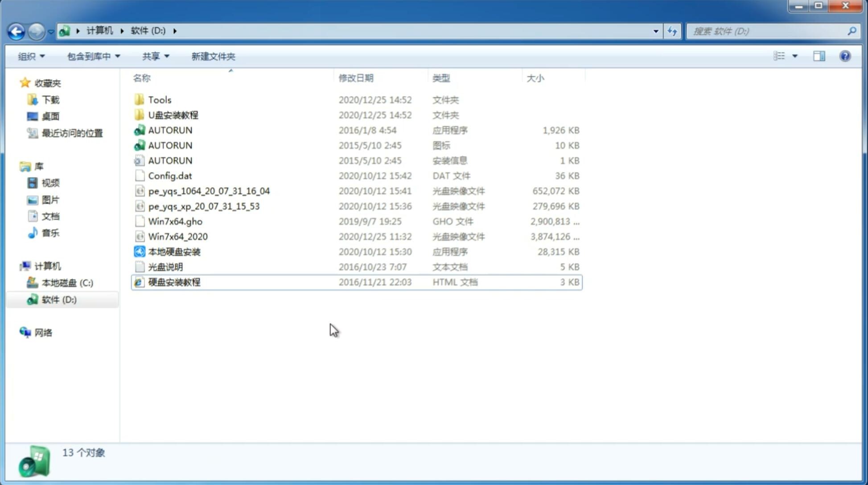The height and width of the screenshot is (485, 868).
Task: Open pe_yqs_1064 disc image file
Action: point(209,191)
